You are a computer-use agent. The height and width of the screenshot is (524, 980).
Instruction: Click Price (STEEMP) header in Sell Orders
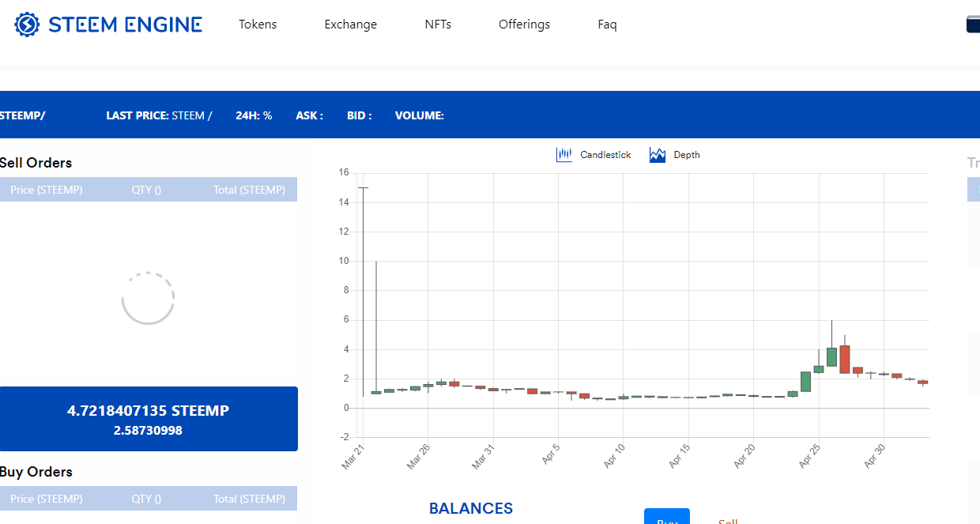[x=47, y=190]
